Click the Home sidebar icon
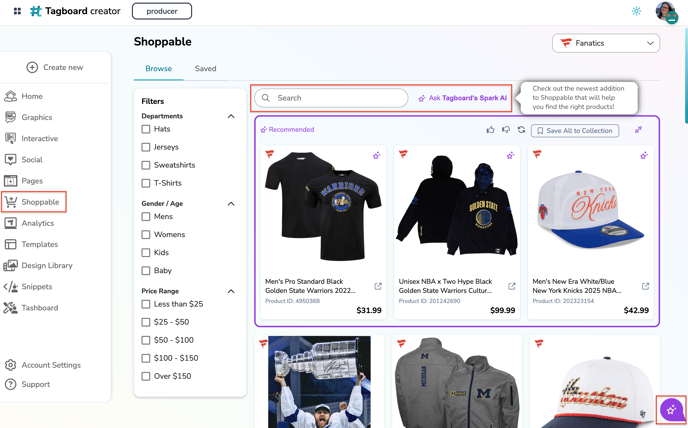Screen dimensions: 688x428 pyautogui.click(x=11, y=96)
